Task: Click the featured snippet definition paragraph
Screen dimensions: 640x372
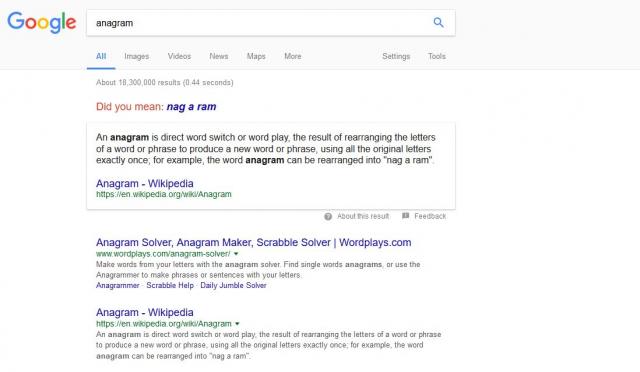Action: [266, 149]
